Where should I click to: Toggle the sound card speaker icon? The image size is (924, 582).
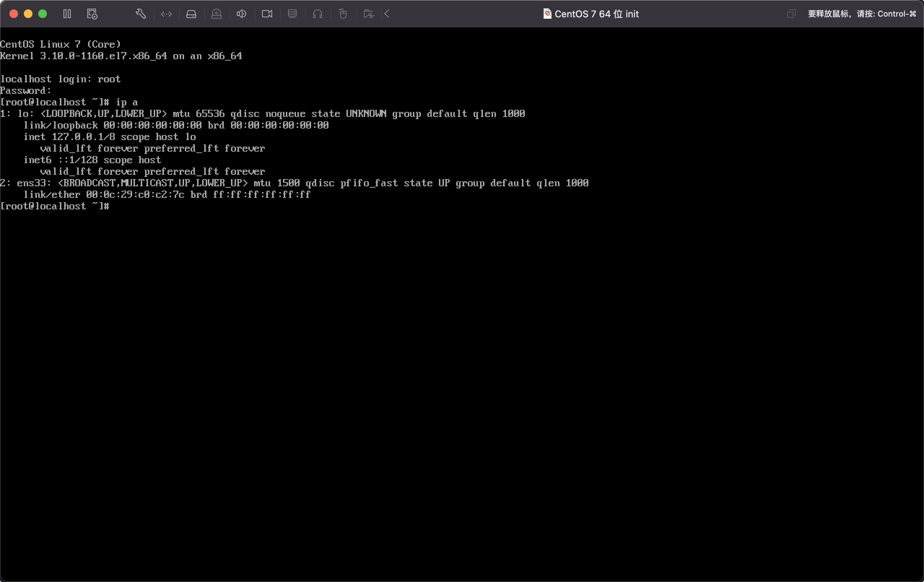click(241, 14)
